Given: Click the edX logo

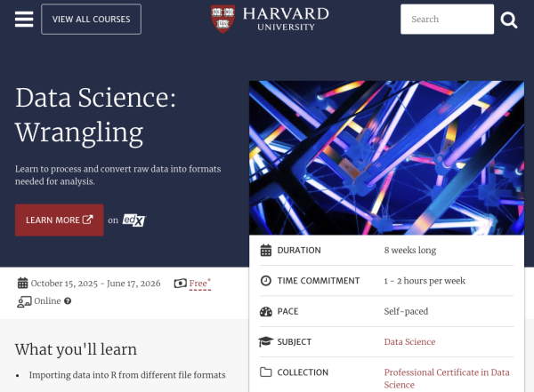Looking at the screenshot, I should [133, 220].
